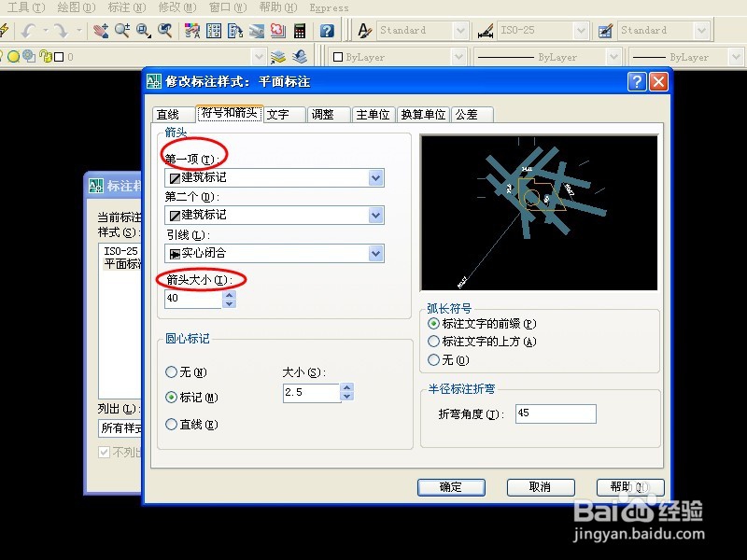
Task: Open the QuickCalc calculator icon
Action: (300, 31)
